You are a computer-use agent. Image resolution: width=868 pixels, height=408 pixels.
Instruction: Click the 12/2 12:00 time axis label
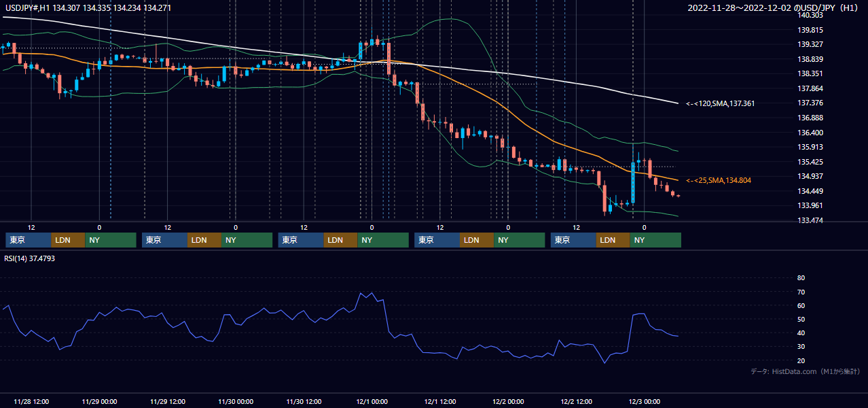click(x=576, y=401)
